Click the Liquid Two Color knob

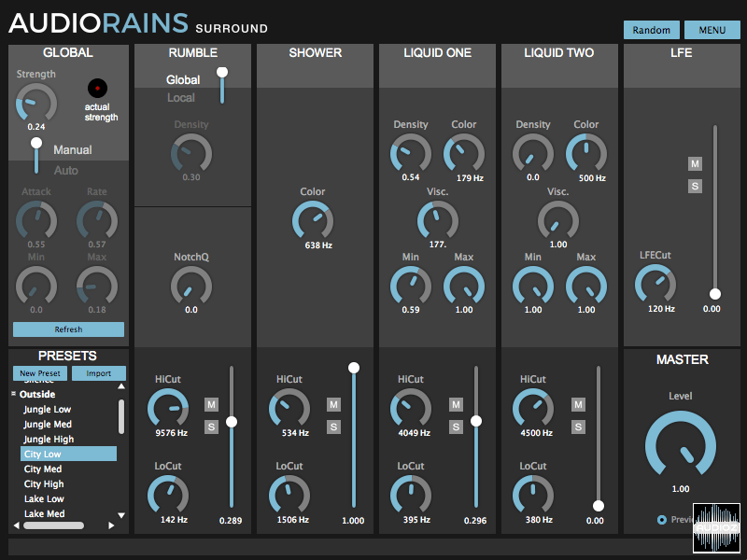tap(586, 154)
